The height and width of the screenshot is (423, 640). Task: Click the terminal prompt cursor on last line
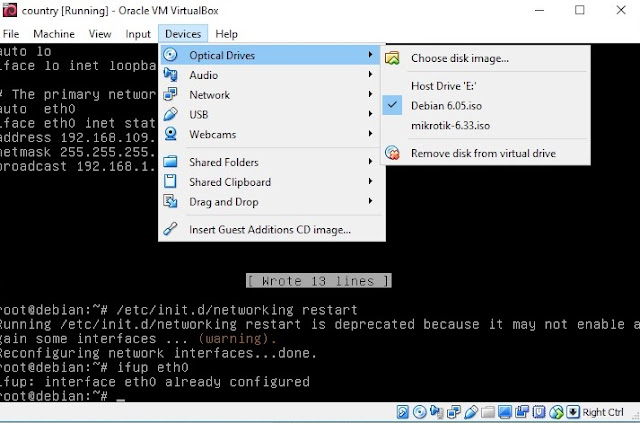click(120, 399)
